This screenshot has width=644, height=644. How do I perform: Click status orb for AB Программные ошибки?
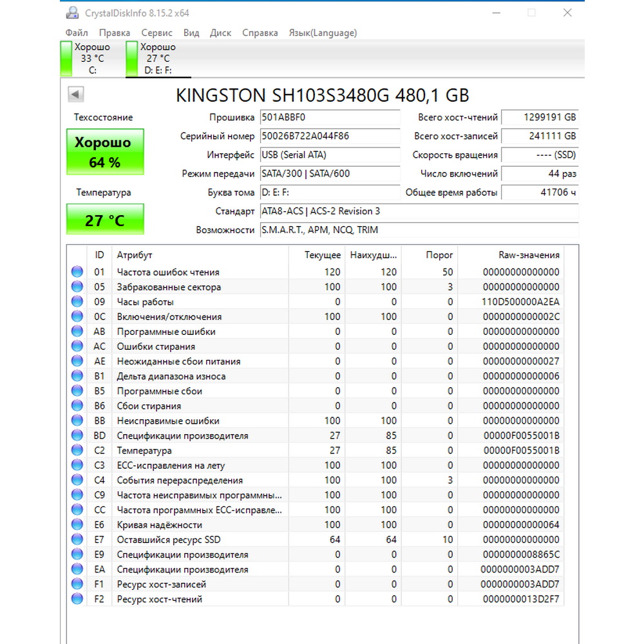(77, 331)
